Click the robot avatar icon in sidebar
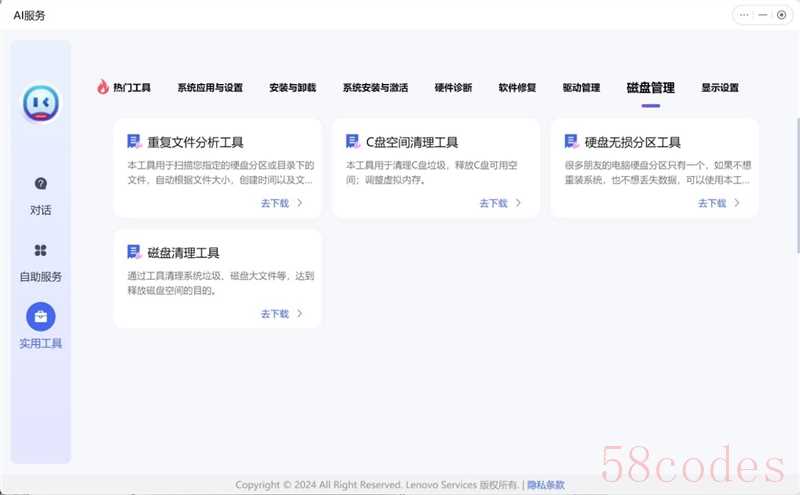 (41, 102)
